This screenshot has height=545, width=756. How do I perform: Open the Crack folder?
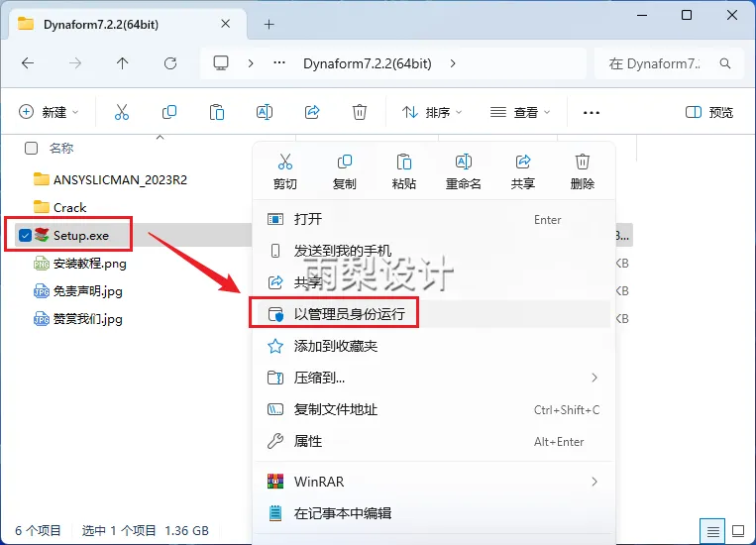click(x=60, y=207)
